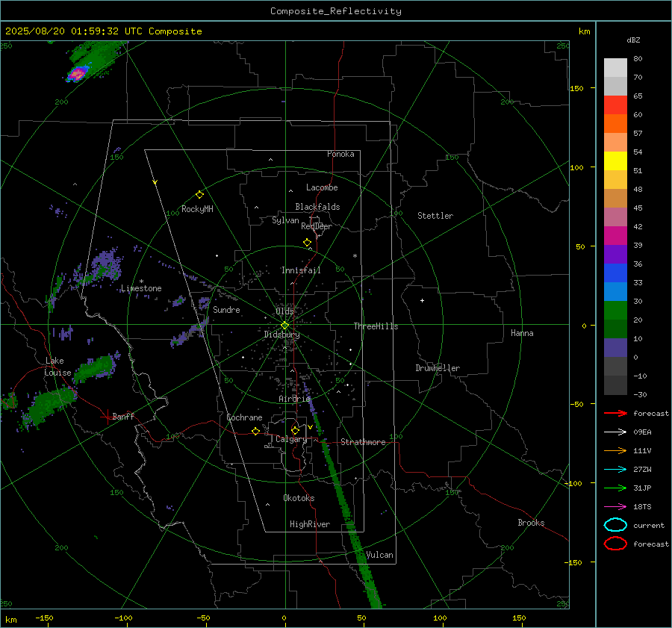Click the Sundre city label
Screen dimensions: 672x628
(x=226, y=309)
